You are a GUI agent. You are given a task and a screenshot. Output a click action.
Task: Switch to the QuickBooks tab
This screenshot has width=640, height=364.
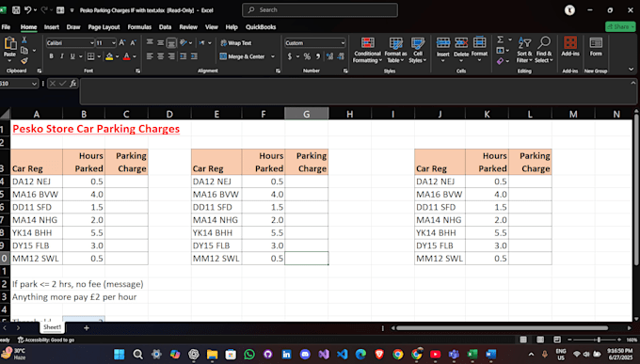261,27
